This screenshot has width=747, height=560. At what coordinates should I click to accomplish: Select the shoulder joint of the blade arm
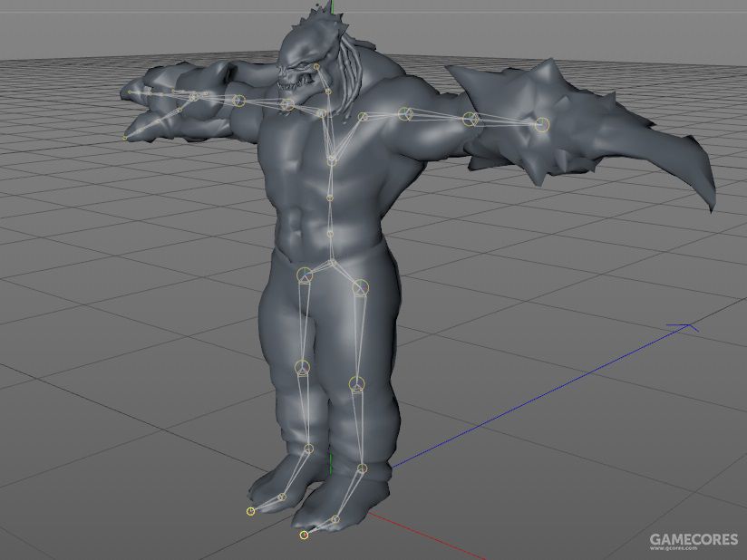405,114
